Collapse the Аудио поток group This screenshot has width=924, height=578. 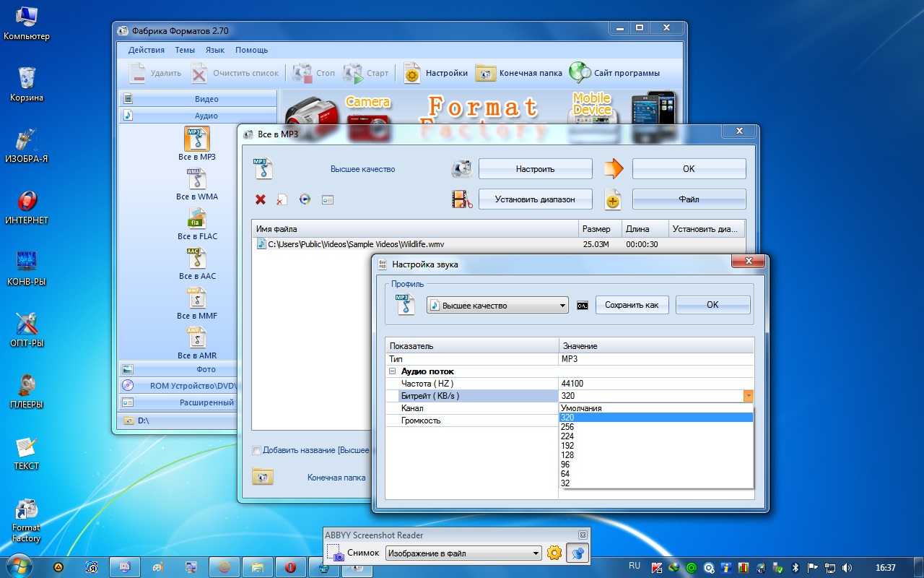(393, 371)
